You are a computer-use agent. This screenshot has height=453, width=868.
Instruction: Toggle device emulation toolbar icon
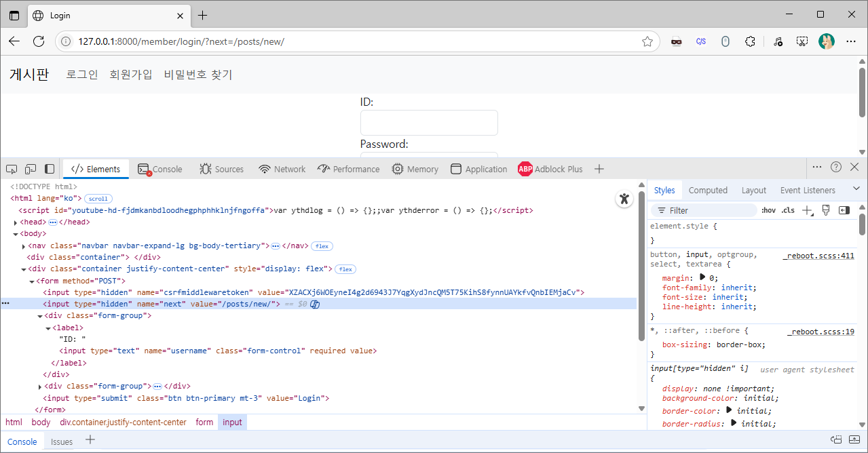[31, 169]
